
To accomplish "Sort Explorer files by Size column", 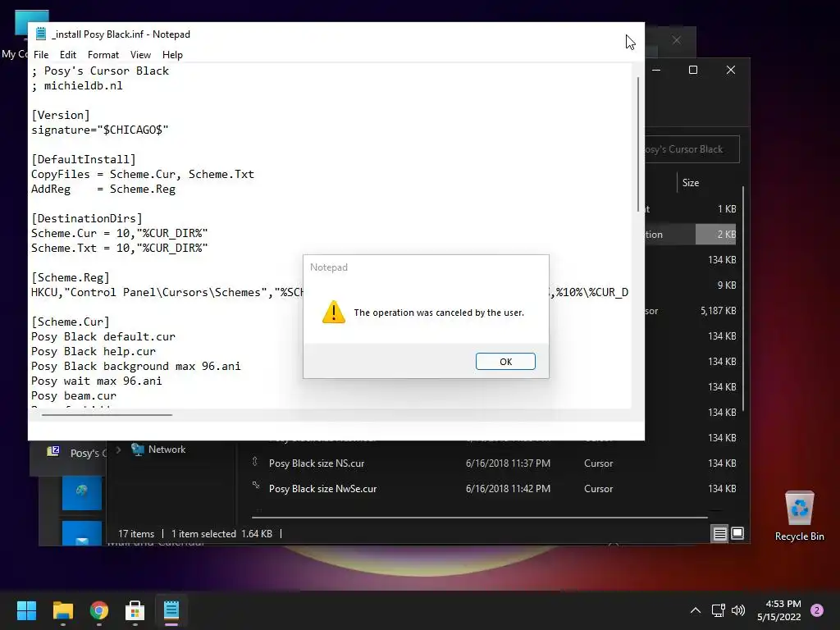I will click(691, 183).
